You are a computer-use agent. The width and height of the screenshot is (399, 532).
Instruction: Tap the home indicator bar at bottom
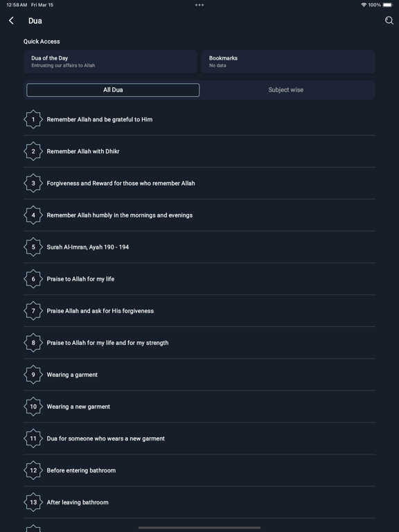click(199, 528)
